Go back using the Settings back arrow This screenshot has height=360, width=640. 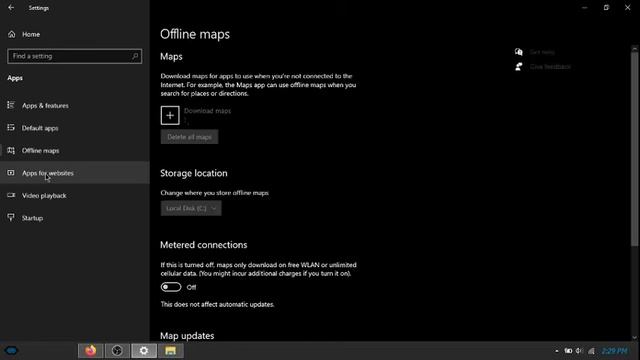(11, 8)
